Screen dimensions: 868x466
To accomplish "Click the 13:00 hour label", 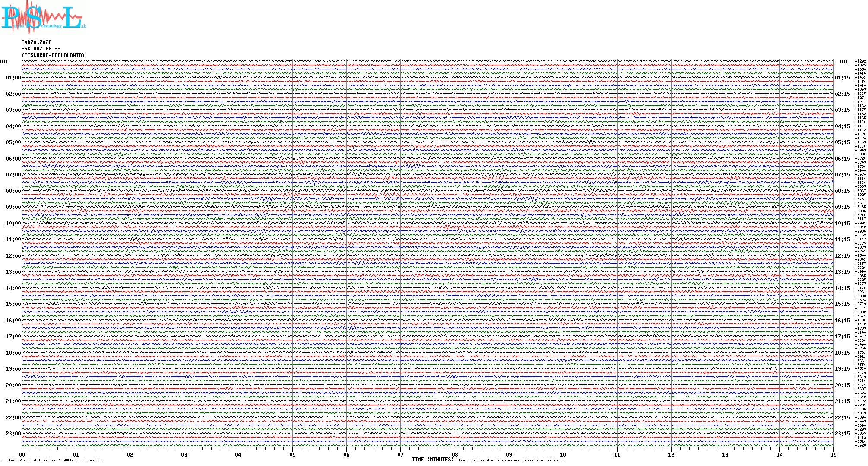I will coord(13,272).
